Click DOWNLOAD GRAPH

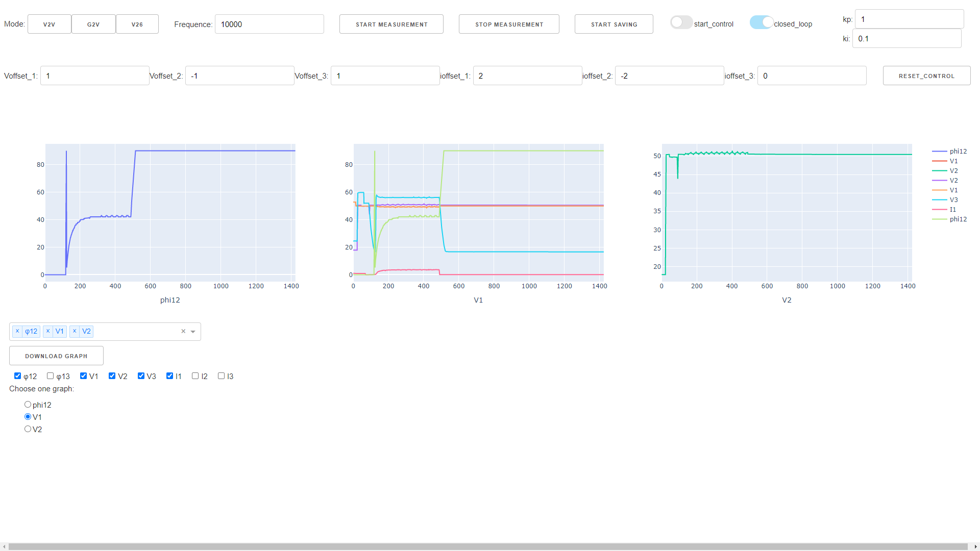[x=56, y=356]
